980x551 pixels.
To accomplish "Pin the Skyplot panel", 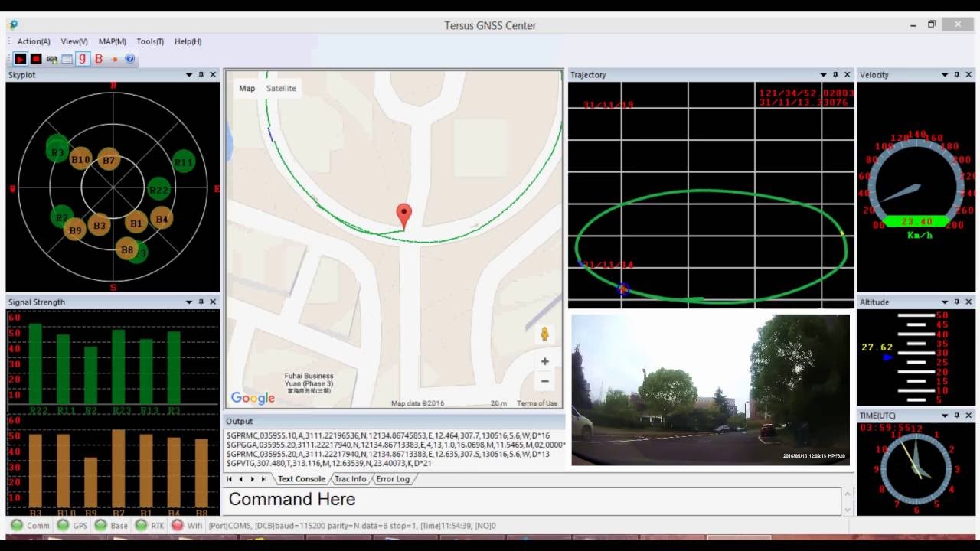I will [x=201, y=75].
